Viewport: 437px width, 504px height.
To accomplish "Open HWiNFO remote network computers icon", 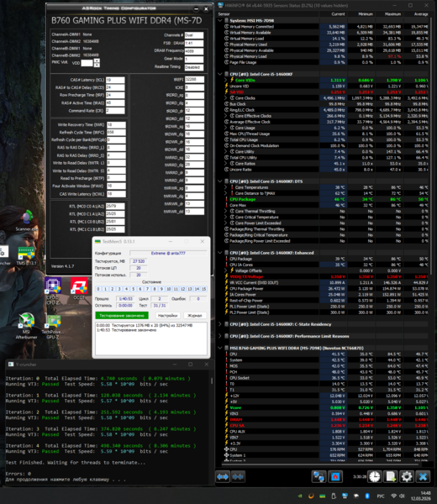I will point(319,476).
